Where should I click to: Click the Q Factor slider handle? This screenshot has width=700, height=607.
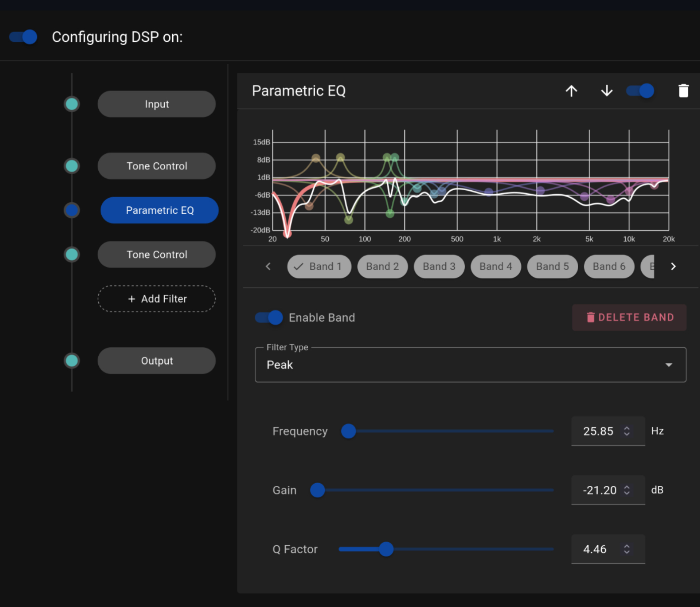[x=386, y=549]
